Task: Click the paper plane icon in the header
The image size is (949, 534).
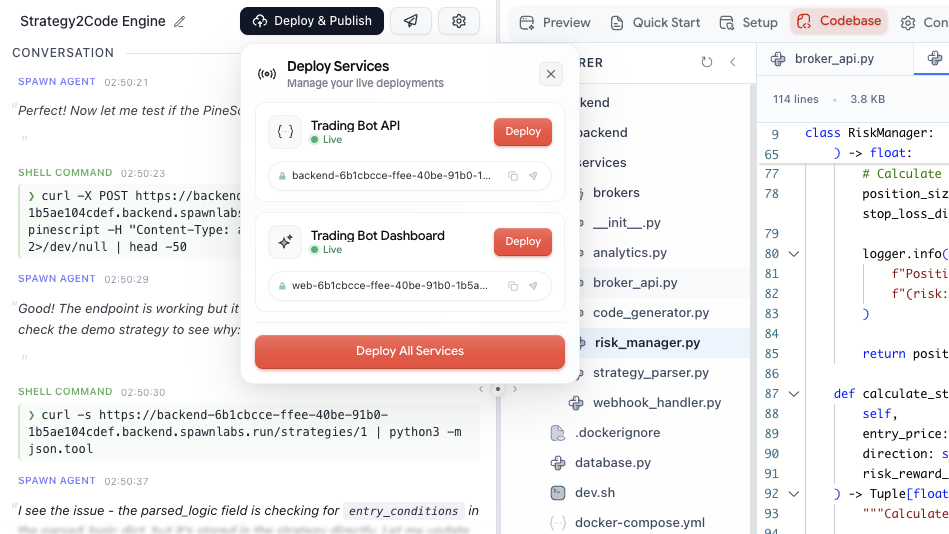Action: (x=411, y=21)
